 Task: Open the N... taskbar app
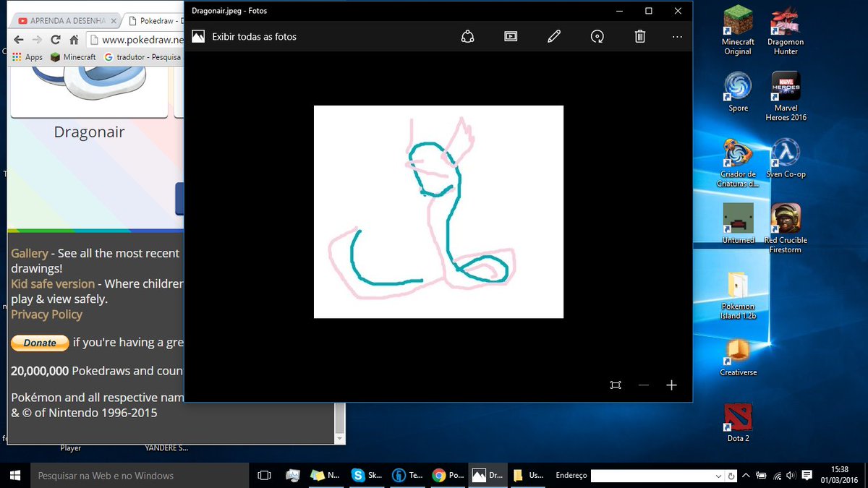(327, 475)
